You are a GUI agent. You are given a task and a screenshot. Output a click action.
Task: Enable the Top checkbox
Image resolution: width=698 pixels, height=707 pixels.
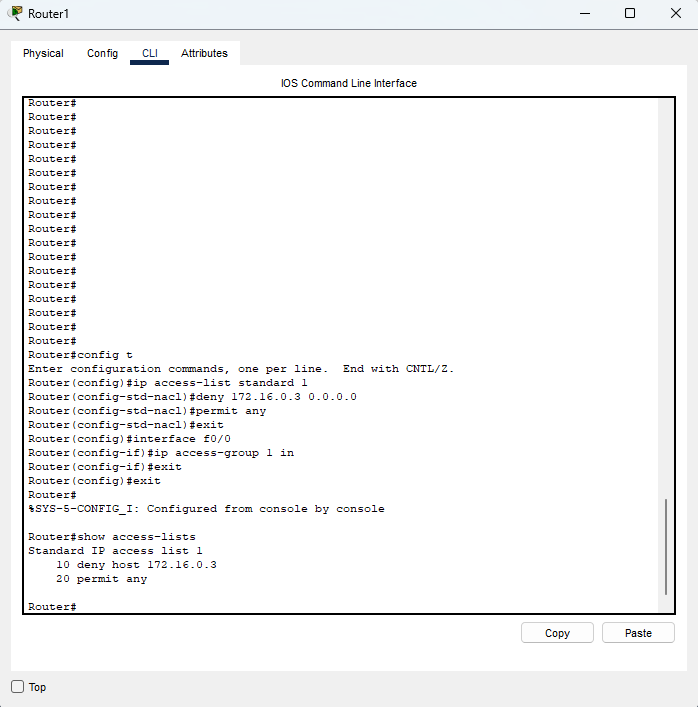(x=18, y=687)
